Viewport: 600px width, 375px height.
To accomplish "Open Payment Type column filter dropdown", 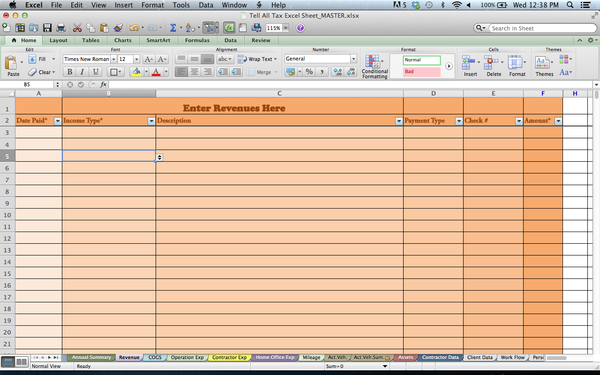I will pyautogui.click(x=458, y=121).
